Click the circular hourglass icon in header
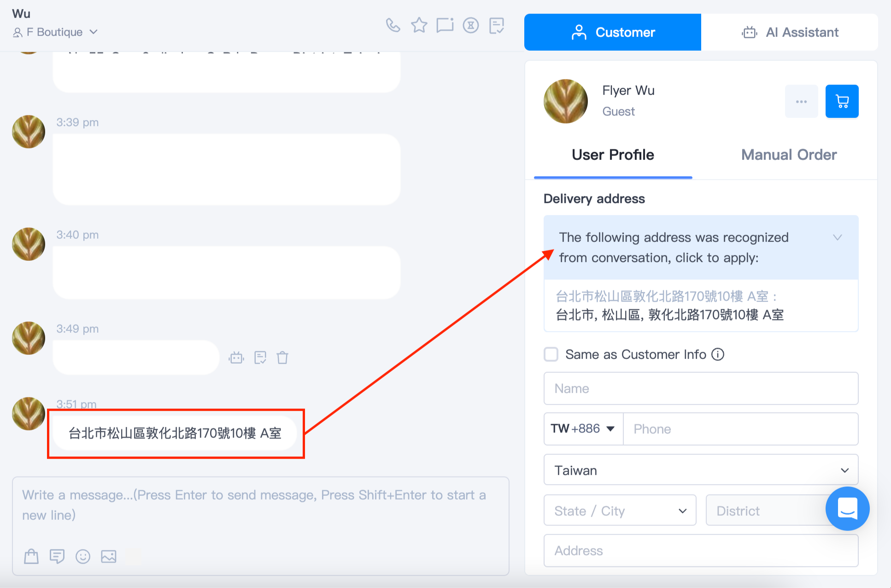The height and width of the screenshot is (588, 891). coord(470,25)
